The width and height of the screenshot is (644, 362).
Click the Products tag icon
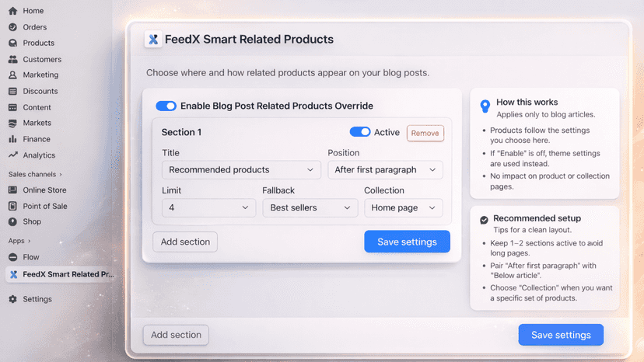coord(12,43)
